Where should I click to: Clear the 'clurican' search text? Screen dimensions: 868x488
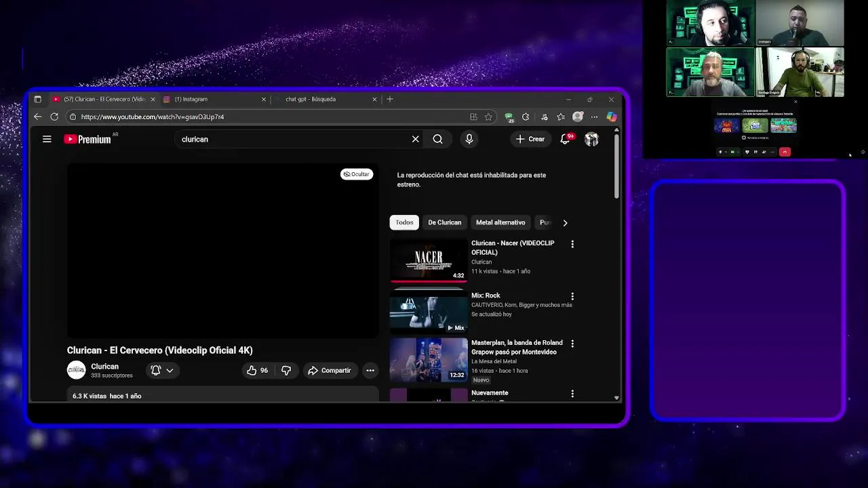click(x=415, y=139)
